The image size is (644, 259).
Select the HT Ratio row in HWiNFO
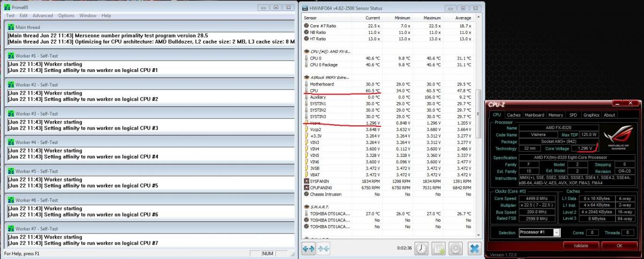pos(388,39)
